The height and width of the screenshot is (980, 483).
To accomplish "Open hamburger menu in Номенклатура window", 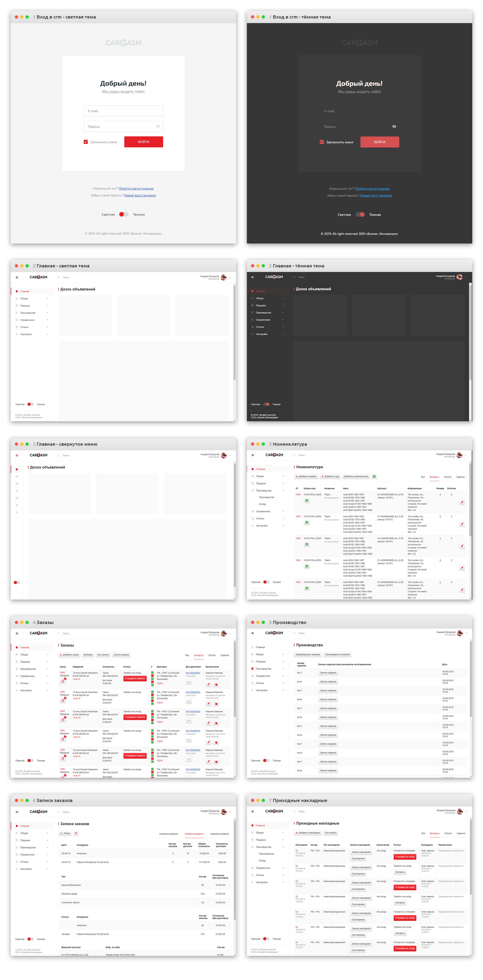I will (x=253, y=455).
